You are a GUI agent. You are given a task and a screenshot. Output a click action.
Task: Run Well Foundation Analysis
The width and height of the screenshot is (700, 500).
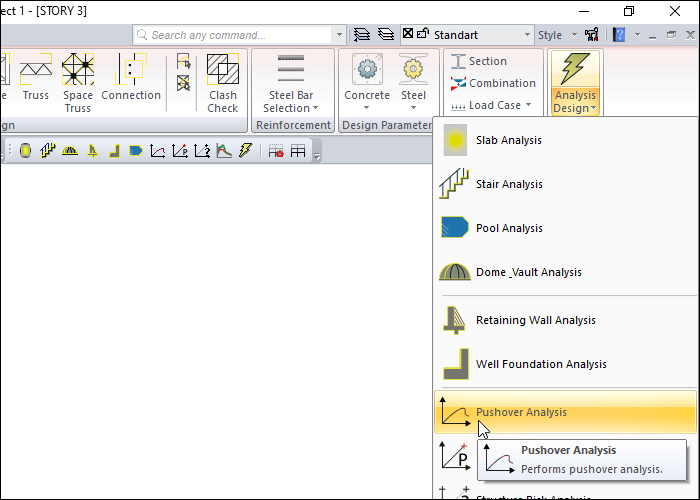point(540,364)
